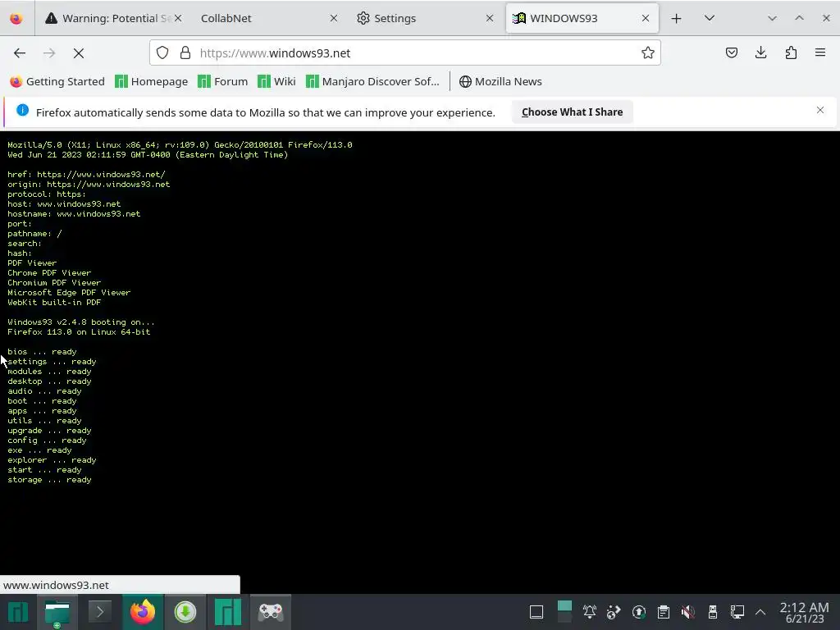This screenshot has width=840, height=630.
Task: Open the Wiki bookmark
Action: [276, 81]
